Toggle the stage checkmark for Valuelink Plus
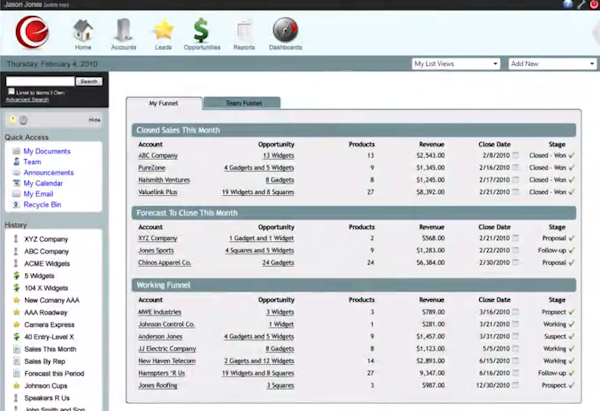The image size is (600, 411). click(x=571, y=192)
